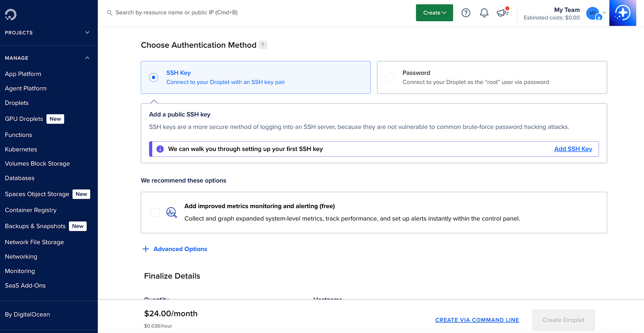This screenshot has height=333, width=644.
Task: Click the $0.036/hour text
Action: 158,326
